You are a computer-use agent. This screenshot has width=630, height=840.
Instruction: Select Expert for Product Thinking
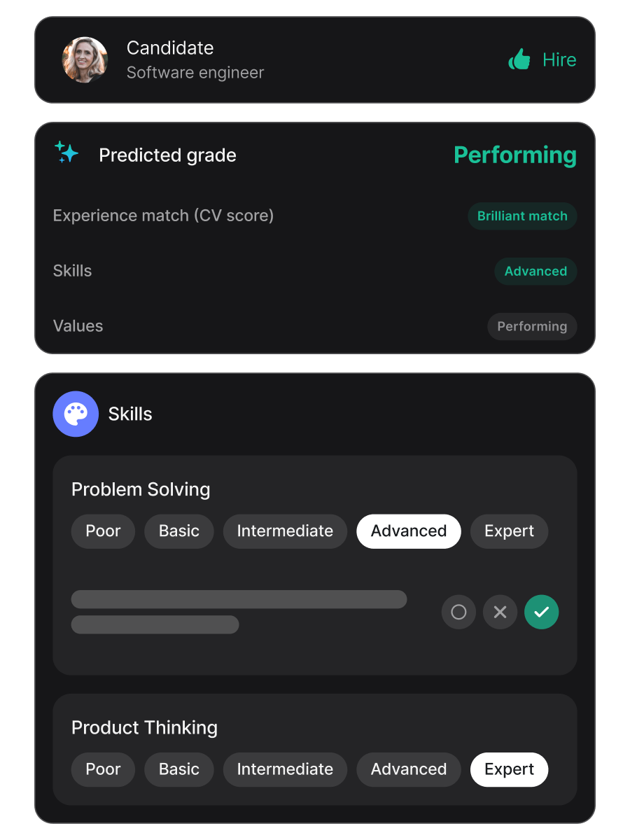509,769
